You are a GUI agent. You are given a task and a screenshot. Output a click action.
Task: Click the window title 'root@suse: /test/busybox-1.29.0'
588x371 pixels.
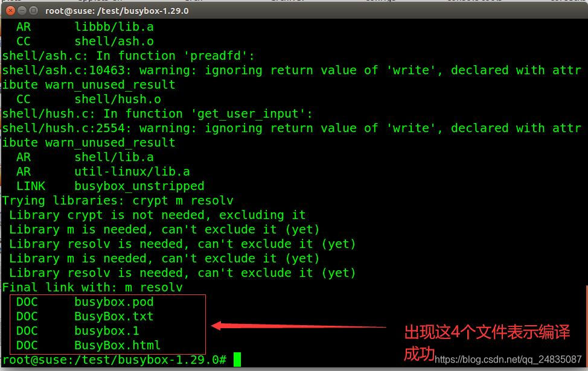(x=117, y=11)
